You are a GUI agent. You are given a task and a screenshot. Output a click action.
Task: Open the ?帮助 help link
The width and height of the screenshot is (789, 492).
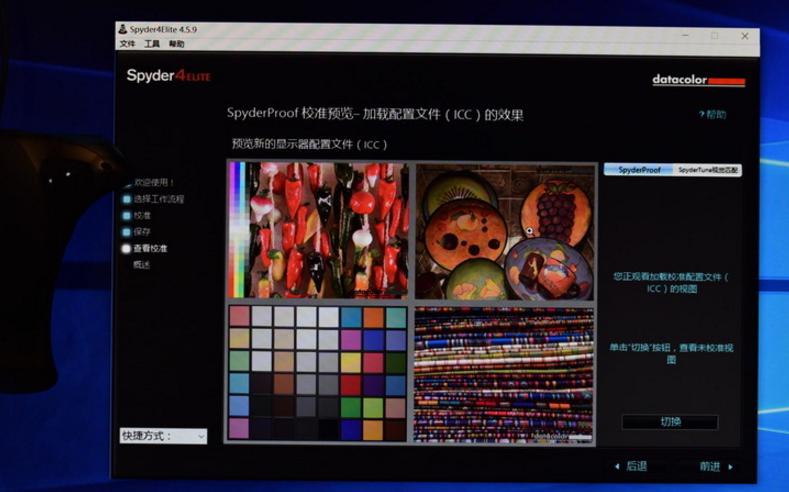(712, 115)
